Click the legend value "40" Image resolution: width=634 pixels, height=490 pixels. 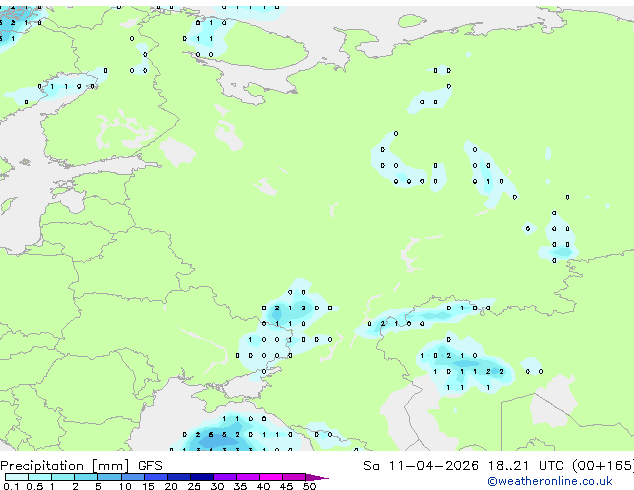[x=263, y=486]
